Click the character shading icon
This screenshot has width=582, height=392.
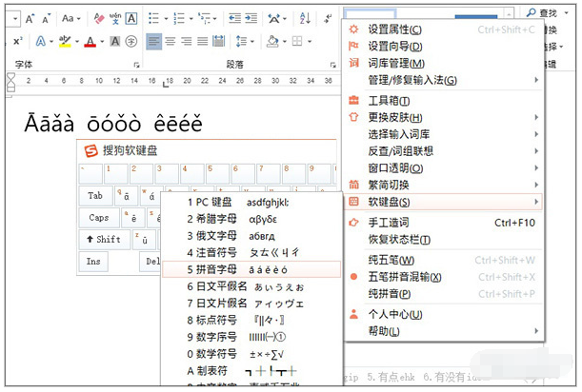coord(115,41)
